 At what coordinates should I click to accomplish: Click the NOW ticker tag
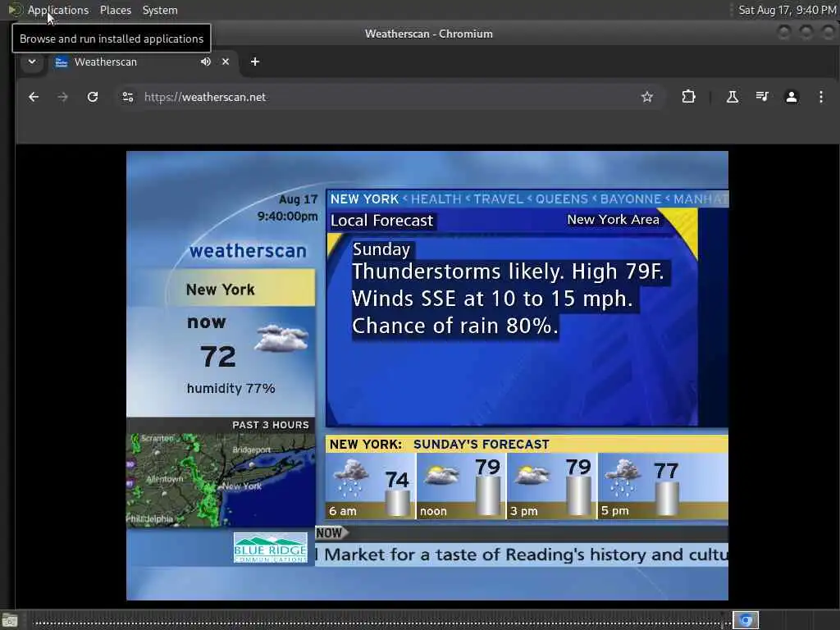point(331,532)
